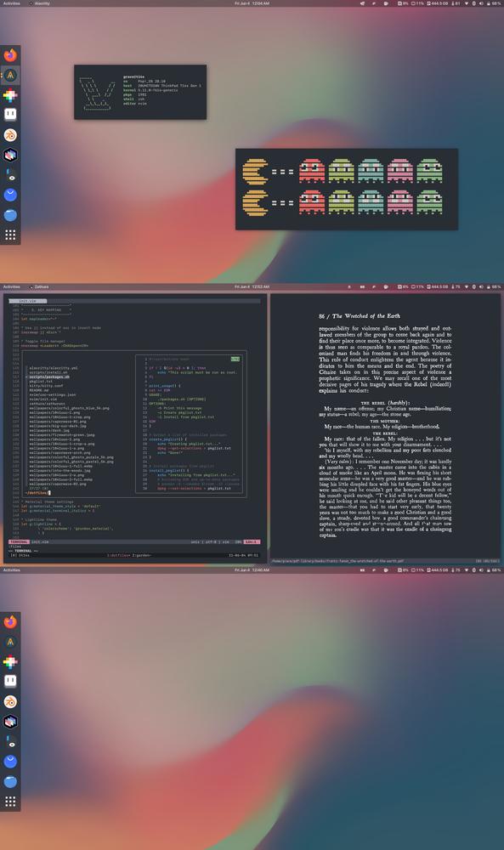This screenshot has height=850, width=504.
Task: Open the clock showing 12:52 AM
Action: (x=252, y=286)
